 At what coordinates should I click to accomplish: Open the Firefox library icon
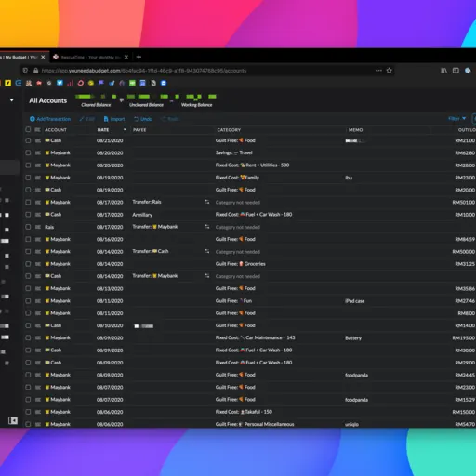443,71
